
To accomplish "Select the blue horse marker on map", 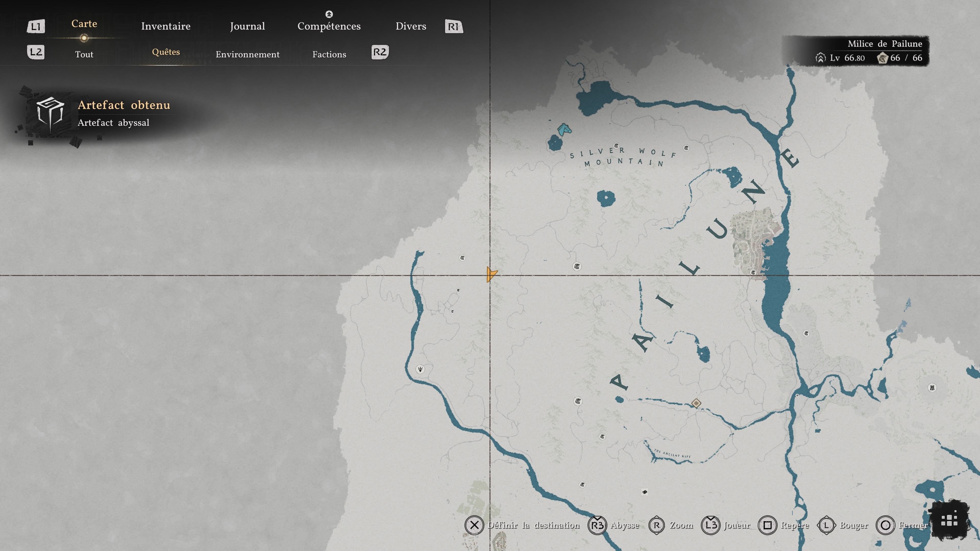I will pyautogui.click(x=565, y=130).
